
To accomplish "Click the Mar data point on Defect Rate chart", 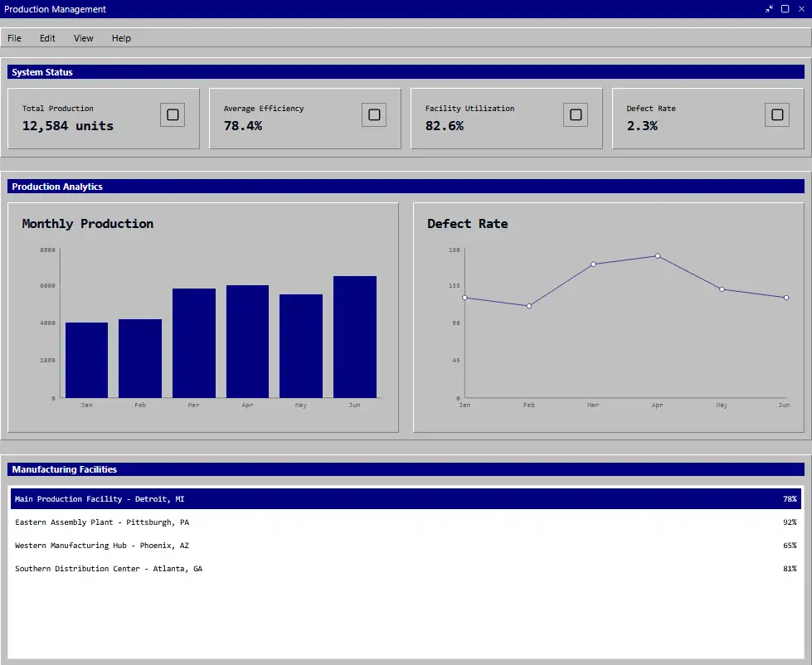I will pos(593,265).
